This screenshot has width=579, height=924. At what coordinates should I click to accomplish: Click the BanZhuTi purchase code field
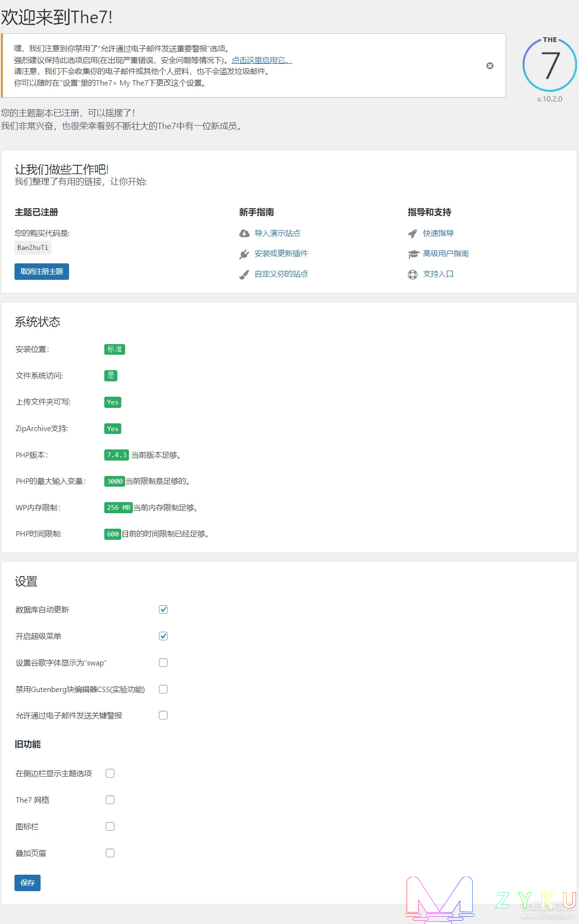point(33,247)
